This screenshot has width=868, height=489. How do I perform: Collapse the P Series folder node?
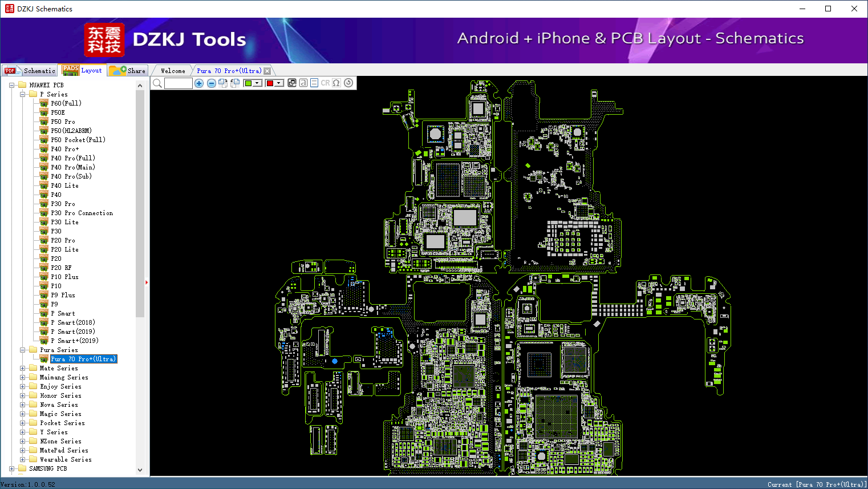coord(22,94)
